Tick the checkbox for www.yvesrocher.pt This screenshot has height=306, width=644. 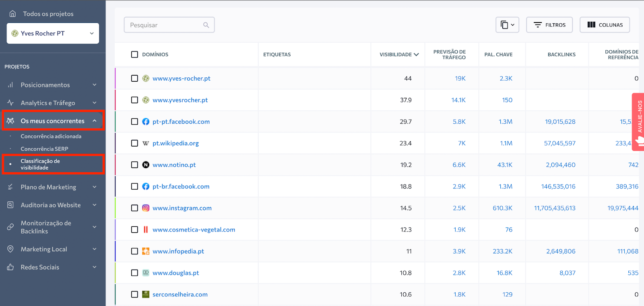(x=134, y=100)
